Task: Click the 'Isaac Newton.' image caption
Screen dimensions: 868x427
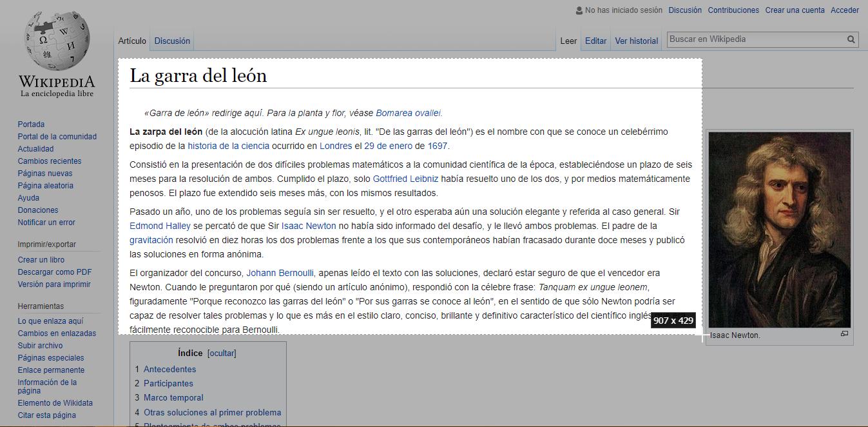Action: coord(735,335)
